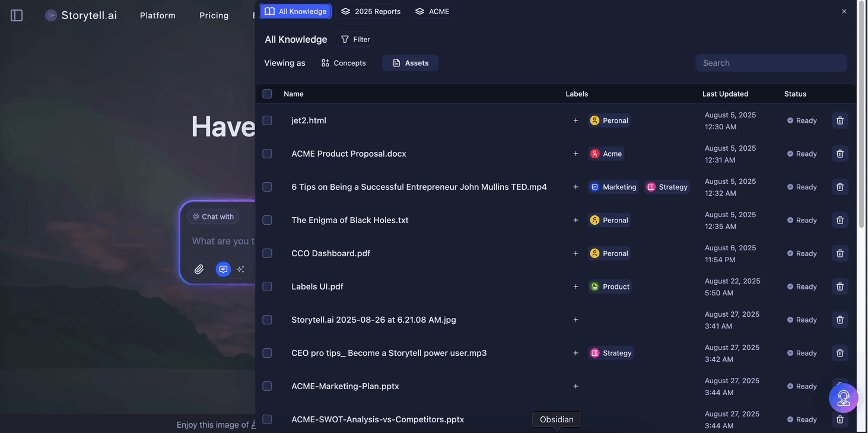Image resolution: width=868 pixels, height=433 pixels.
Task: Delete the Storytell.ai 2025-08-26 jpg file
Action: [x=840, y=320]
